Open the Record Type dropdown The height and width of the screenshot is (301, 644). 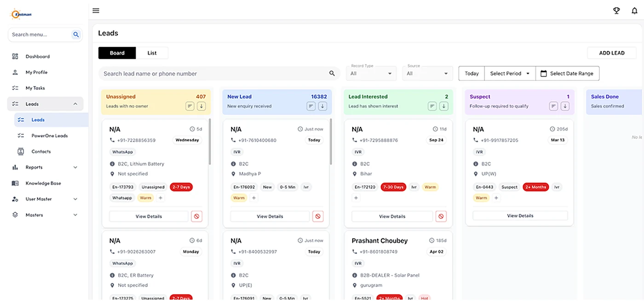pos(372,74)
